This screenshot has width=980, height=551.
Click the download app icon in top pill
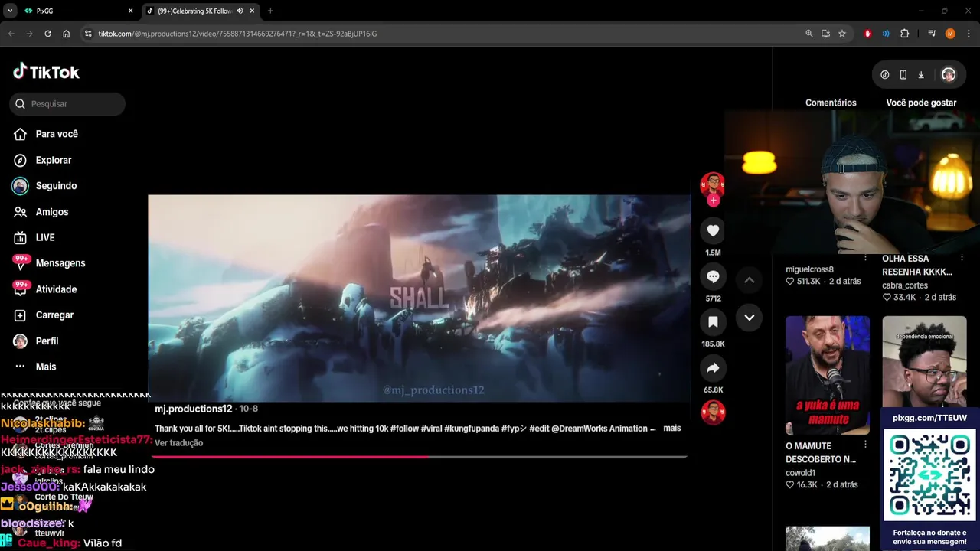click(921, 74)
